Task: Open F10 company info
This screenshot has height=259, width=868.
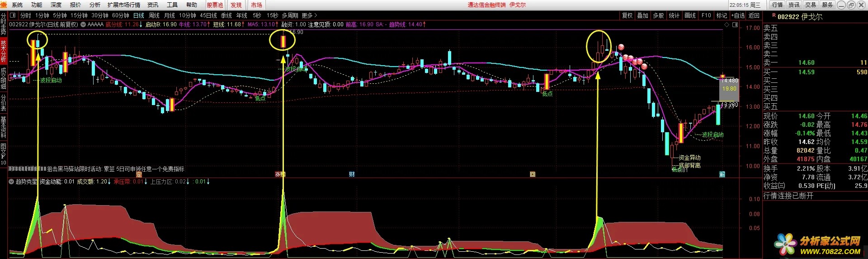Action: (706, 15)
